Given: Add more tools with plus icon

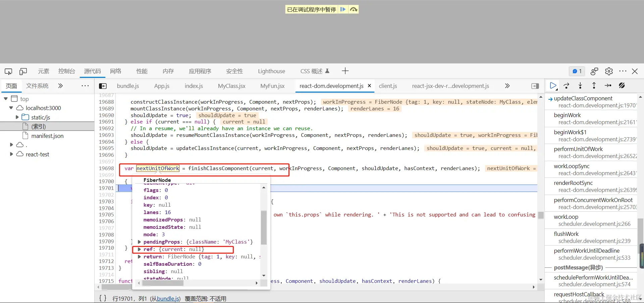Looking at the screenshot, I should 345,71.
